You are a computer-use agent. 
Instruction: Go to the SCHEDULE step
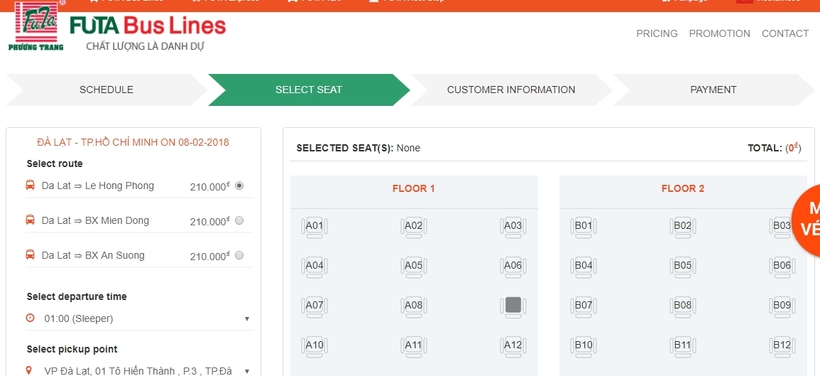[106, 90]
